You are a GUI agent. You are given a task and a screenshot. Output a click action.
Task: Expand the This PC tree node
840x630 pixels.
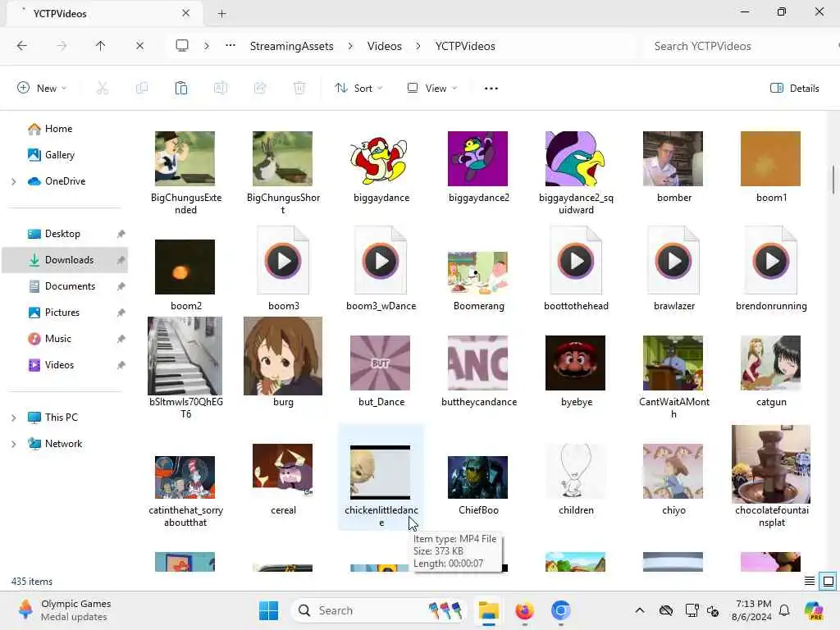click(x=13, y=418)
